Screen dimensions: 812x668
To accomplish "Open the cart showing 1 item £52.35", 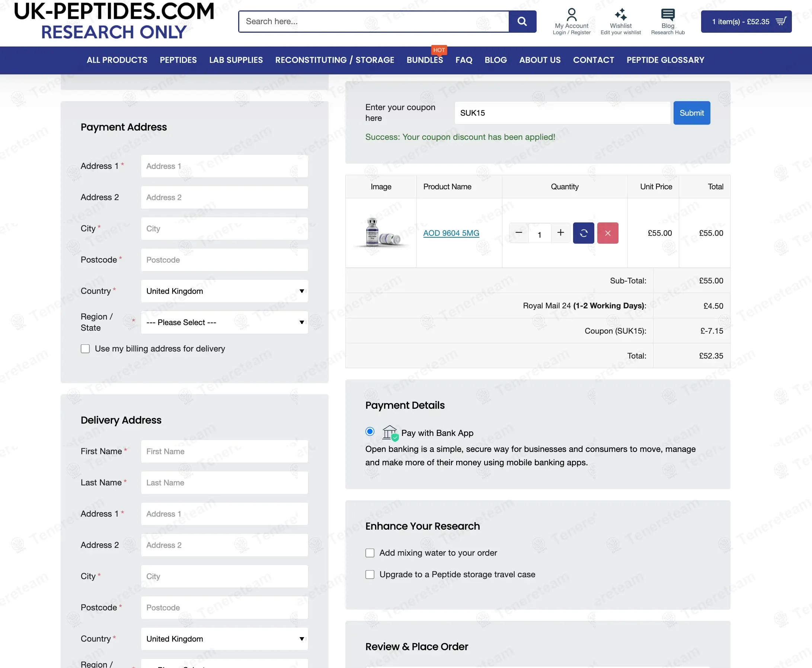I will point(746,22).
